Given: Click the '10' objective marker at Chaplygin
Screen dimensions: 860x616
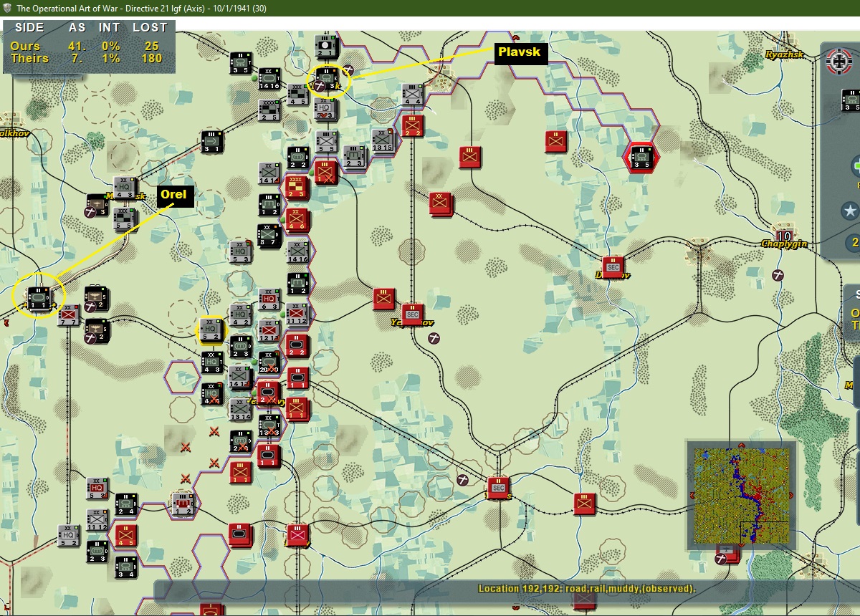Looking at the screenshot, I should [783, 236].
